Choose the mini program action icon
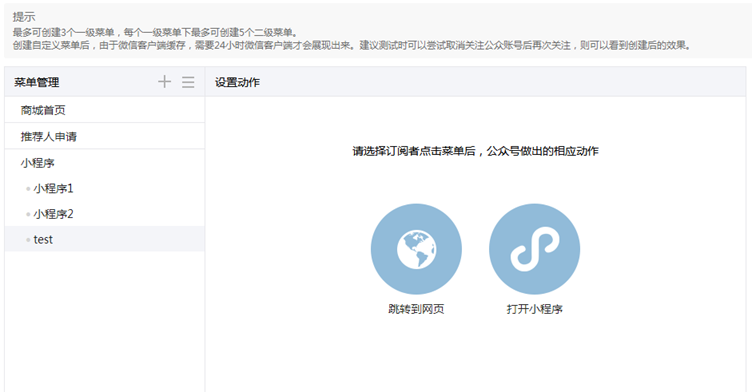Screen dimensions: 752x392 point(534,249)
